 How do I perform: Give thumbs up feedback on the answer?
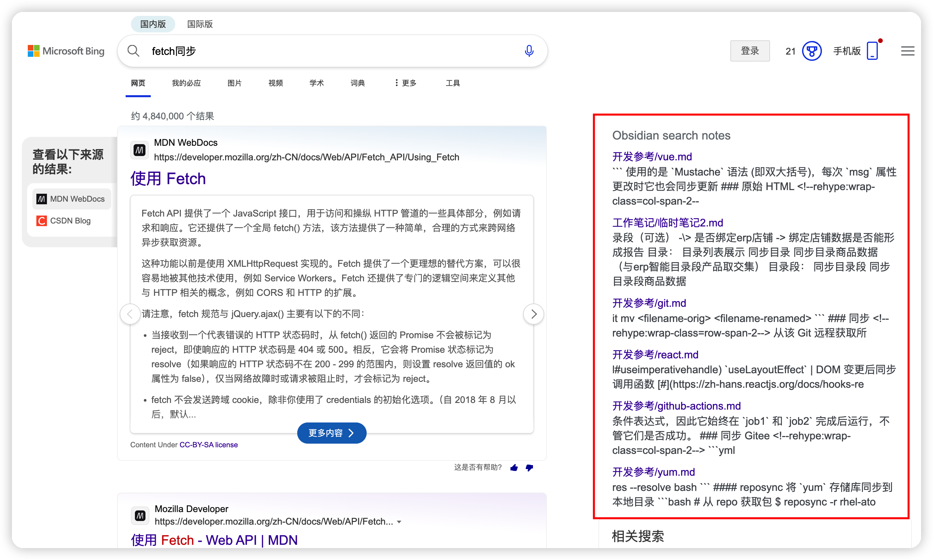[x=513, y=467]
